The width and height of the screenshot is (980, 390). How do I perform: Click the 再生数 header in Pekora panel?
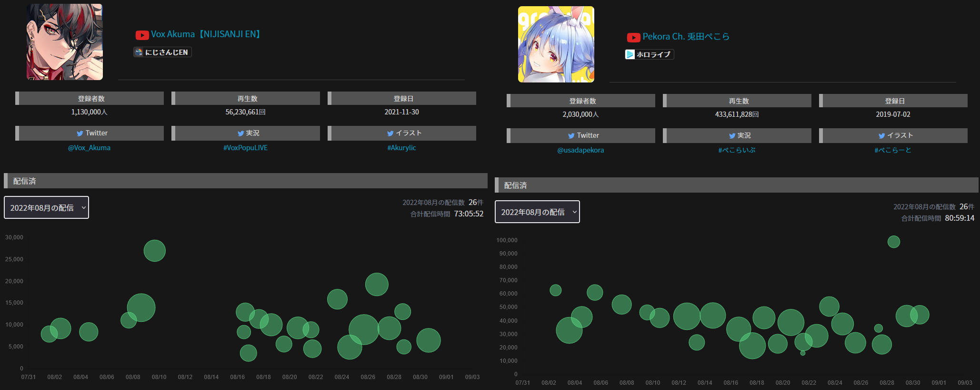(737, 101)
